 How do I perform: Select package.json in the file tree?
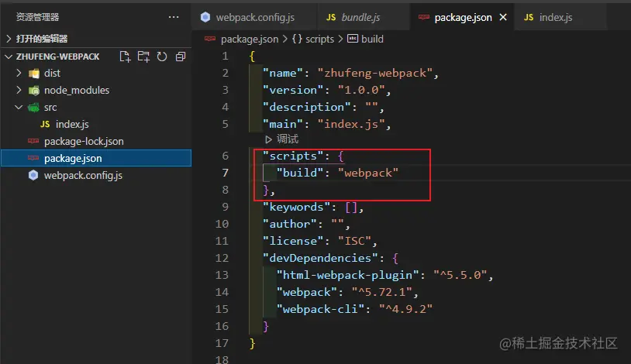(x=96, y=159)
